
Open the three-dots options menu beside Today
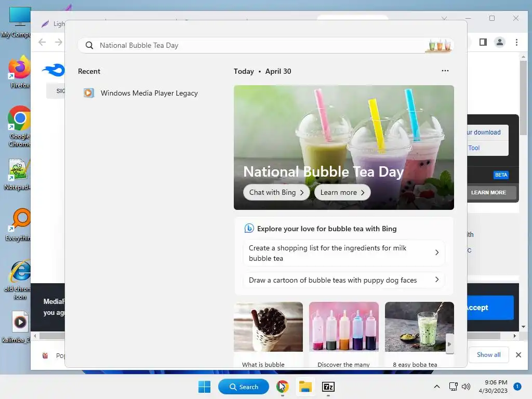[445, 71]
